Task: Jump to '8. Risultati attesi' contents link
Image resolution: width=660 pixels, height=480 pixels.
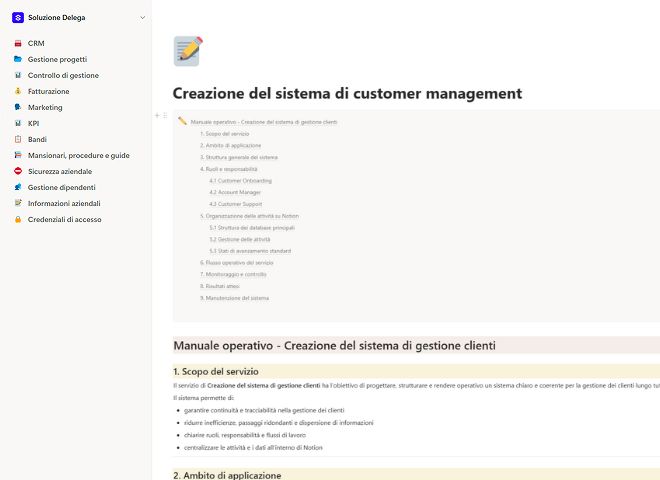Action: (x=220, y=286)
